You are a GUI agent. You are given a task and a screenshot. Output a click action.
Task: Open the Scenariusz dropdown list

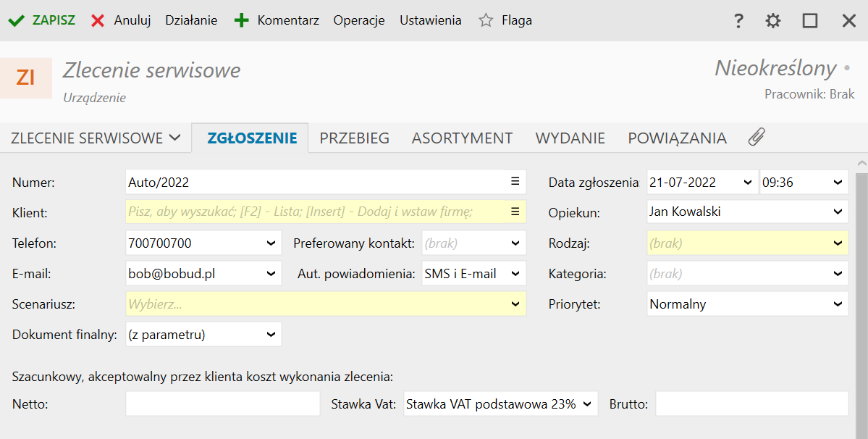point(515,304)
